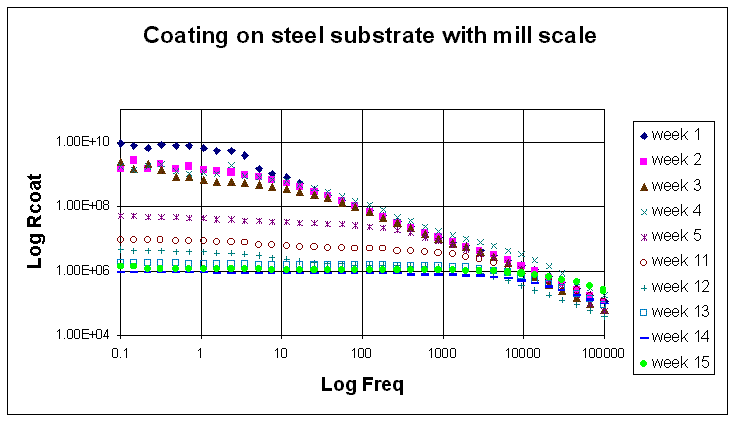
Task: Click the x-axis tick label 100000
Action: [x=603, y=353]
